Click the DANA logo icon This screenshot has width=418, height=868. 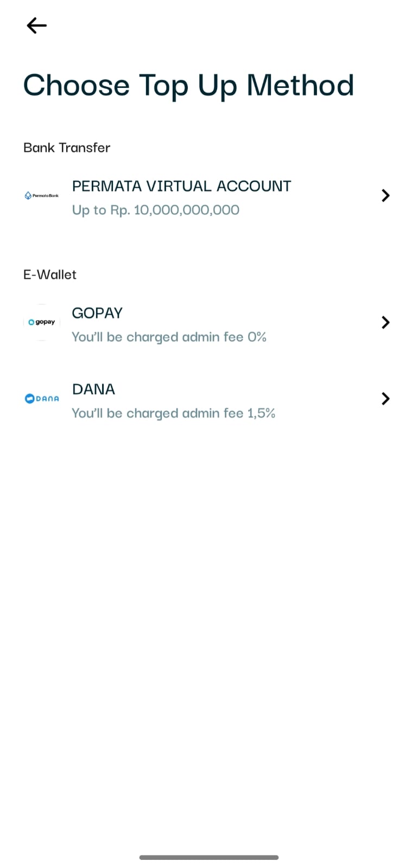click(42, 399)
